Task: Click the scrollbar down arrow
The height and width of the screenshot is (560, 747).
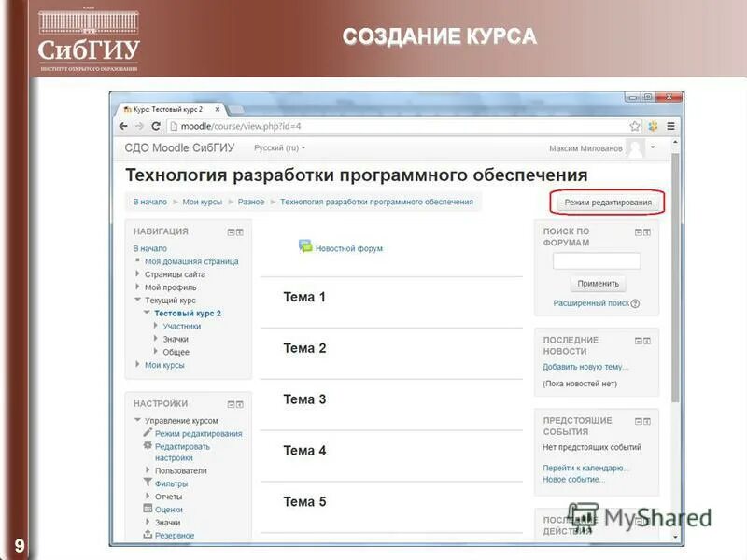Action: point(675,538)
